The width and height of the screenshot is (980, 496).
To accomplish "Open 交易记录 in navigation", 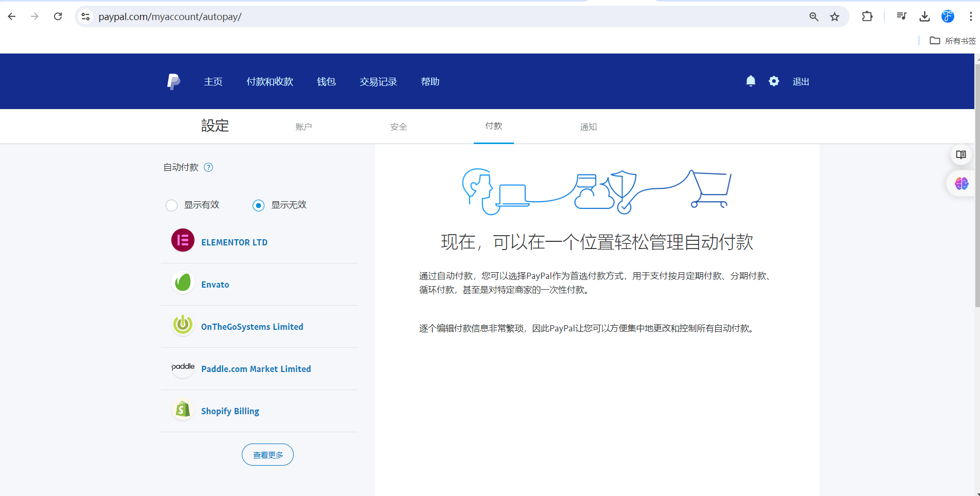I will [x=378, y=81].
